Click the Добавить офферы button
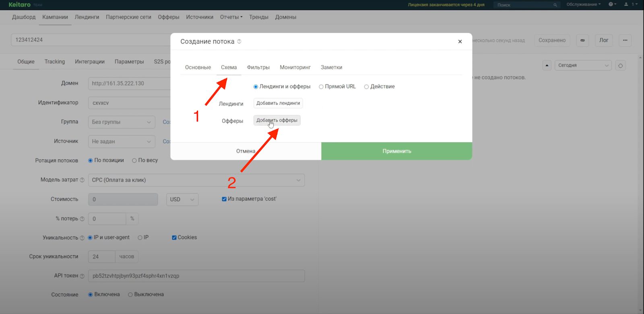The height and width of the screenshot is (314, 644). tap(277, 120)
